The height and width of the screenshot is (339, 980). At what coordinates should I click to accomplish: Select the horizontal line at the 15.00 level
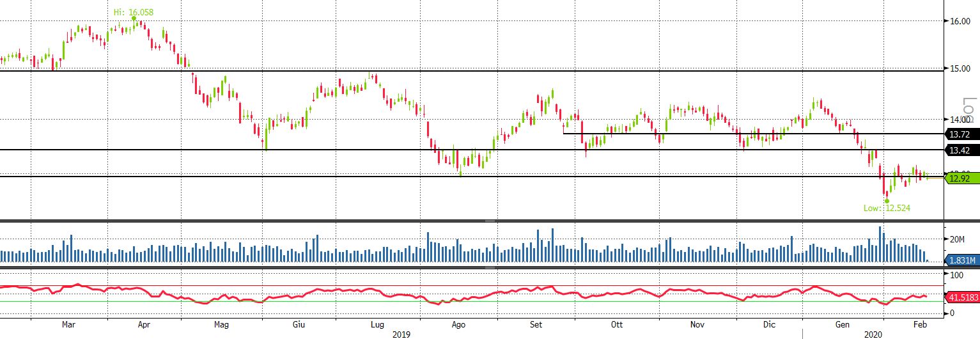click(472, 71)
